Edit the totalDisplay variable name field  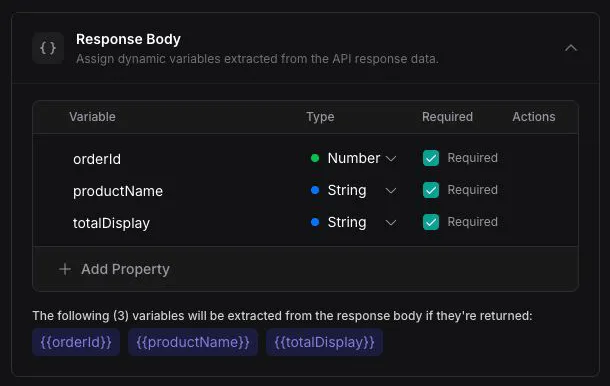coord(111,223)
